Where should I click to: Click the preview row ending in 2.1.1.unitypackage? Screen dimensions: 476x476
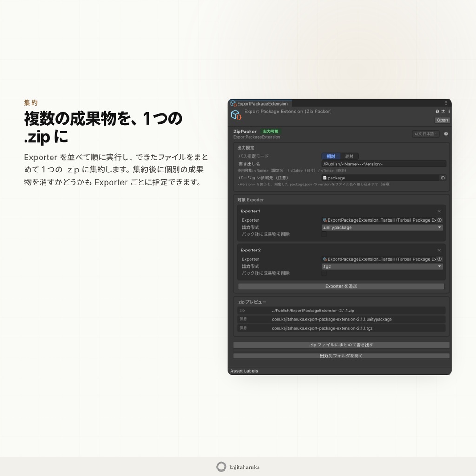(x=341, y=319)
